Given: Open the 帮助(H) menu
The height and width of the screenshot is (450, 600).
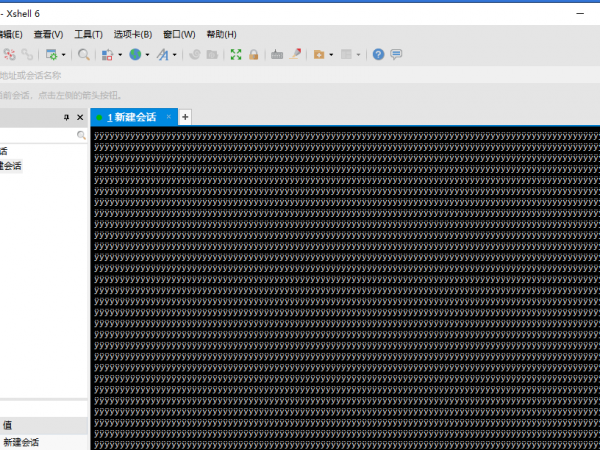Looking at the screenshot, I should (221, 34).
